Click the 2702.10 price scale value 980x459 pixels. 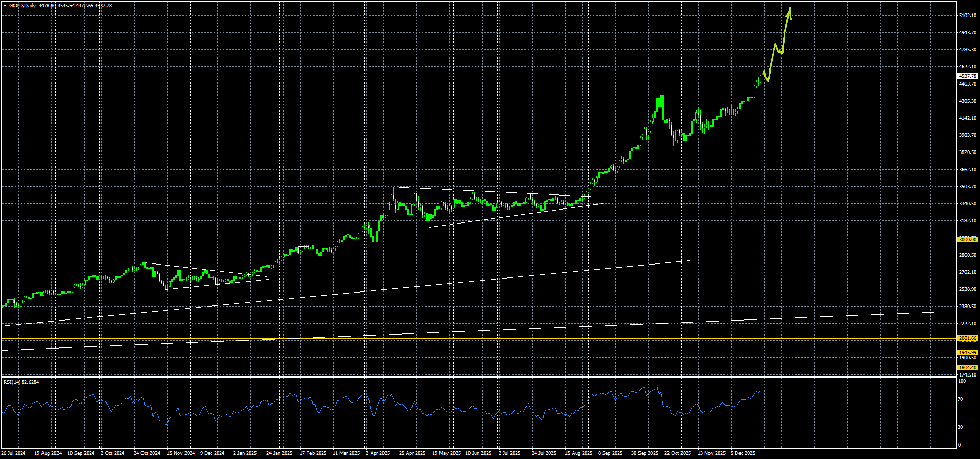point(968,272)
